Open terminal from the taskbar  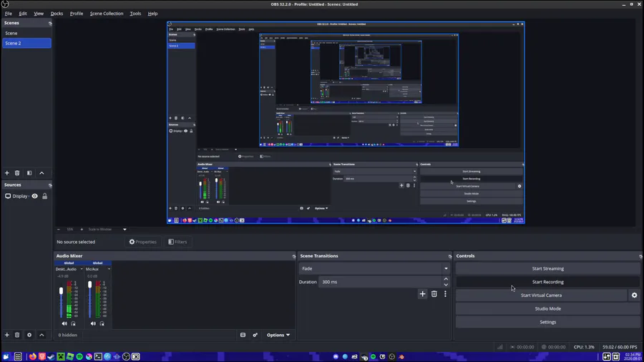pyautogui.click(x=98, y=357)
